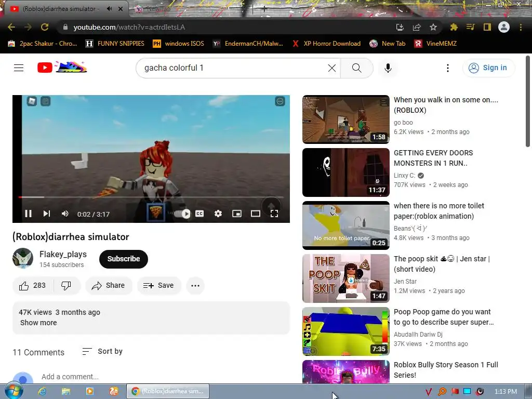Open VineMEMZ bookmark
This screenshot has width=532, height=399.
[x=436, y=44]
